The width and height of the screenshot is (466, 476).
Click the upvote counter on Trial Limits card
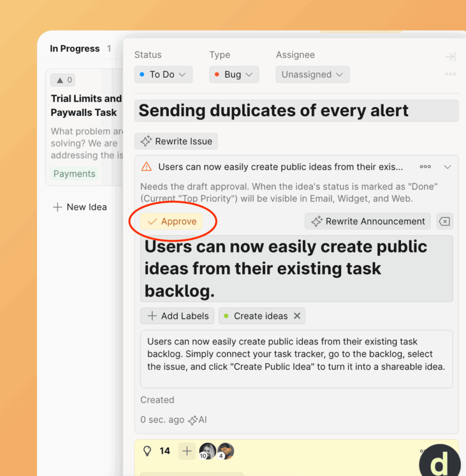pos(63,80)
